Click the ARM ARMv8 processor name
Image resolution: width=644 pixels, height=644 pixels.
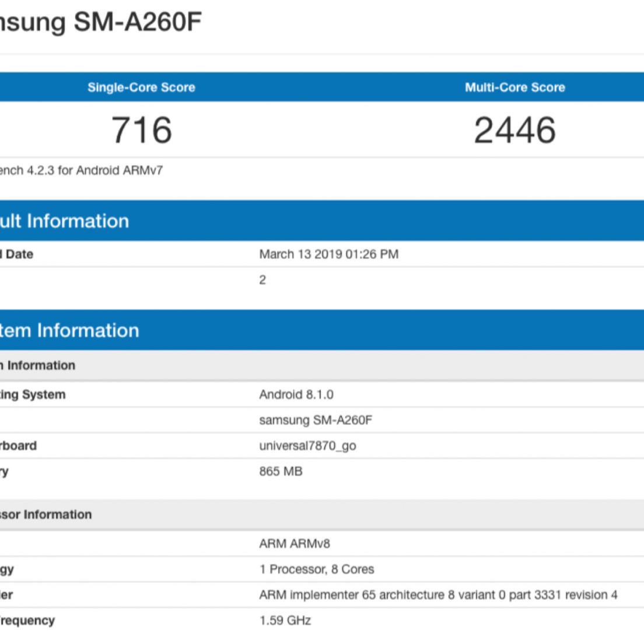coord(294,544)
